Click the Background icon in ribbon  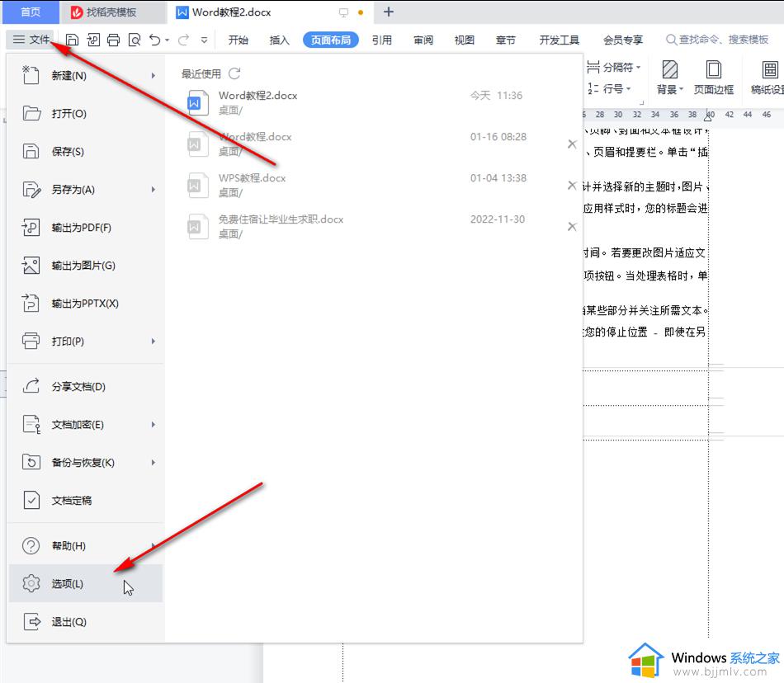click(670, 78)
